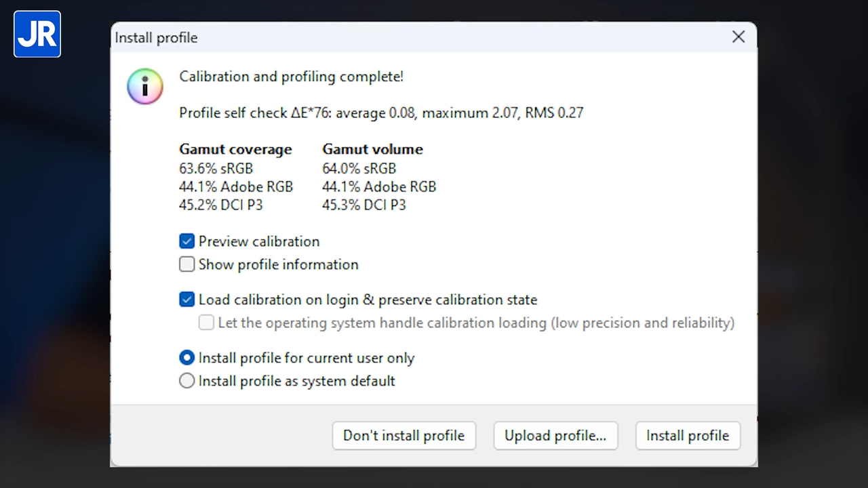
Task: Check Let the operating system handle calibration loading
Action: (206, 323)
